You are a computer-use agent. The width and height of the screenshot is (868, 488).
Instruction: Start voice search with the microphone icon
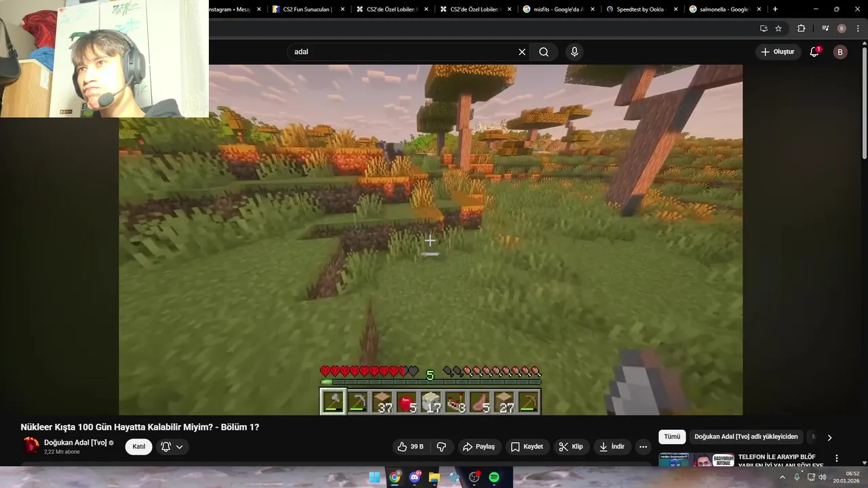574,52
